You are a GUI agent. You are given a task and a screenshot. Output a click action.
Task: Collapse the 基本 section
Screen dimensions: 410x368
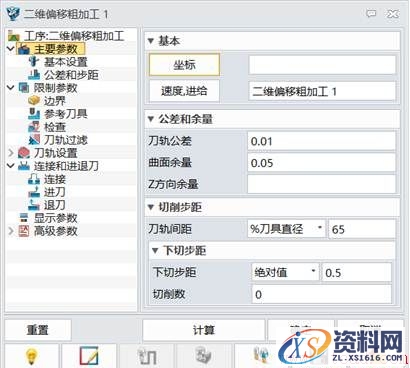pyautogui.click(x=151, y=41)
